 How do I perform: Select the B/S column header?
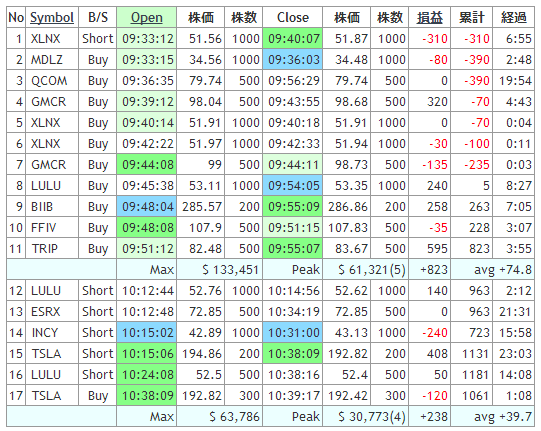click(x=98, y=17)
